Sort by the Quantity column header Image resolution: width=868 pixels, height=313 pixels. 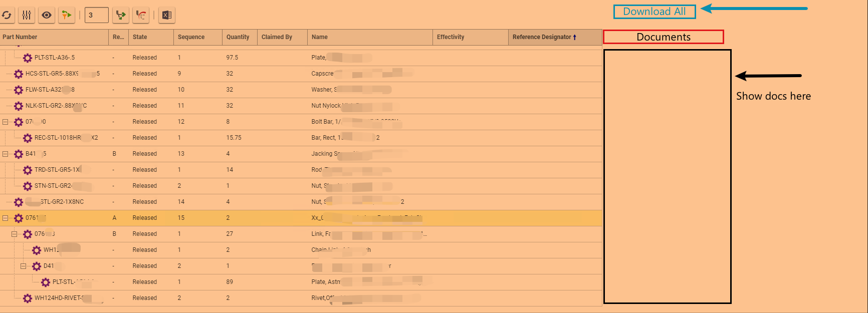[240, 37]
